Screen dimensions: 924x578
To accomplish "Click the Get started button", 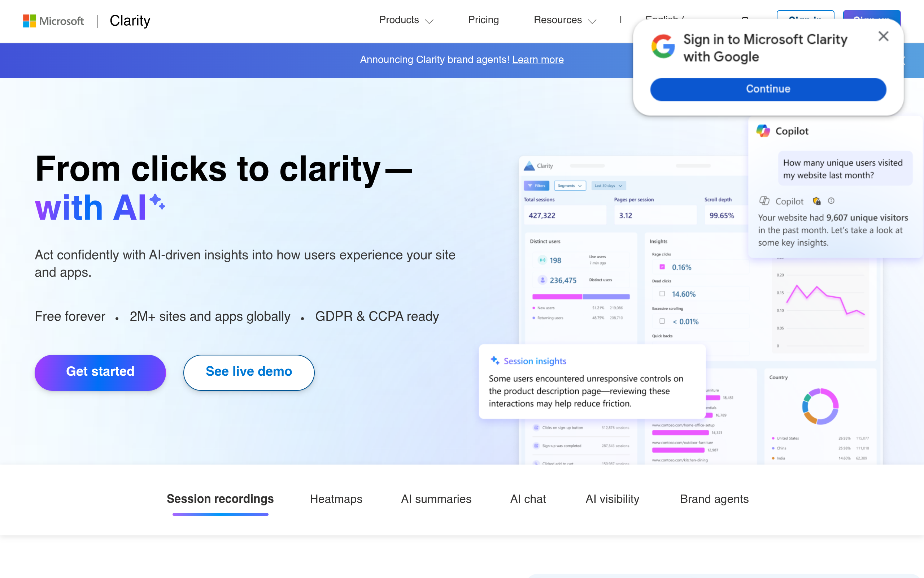I will 100,372.
